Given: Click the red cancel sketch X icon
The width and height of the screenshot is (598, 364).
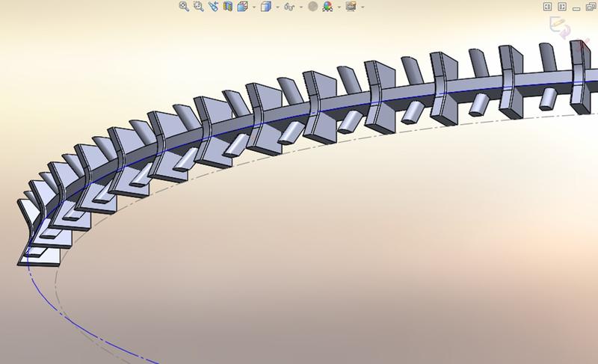Looking at the screenshot, I should coord(583,46).
